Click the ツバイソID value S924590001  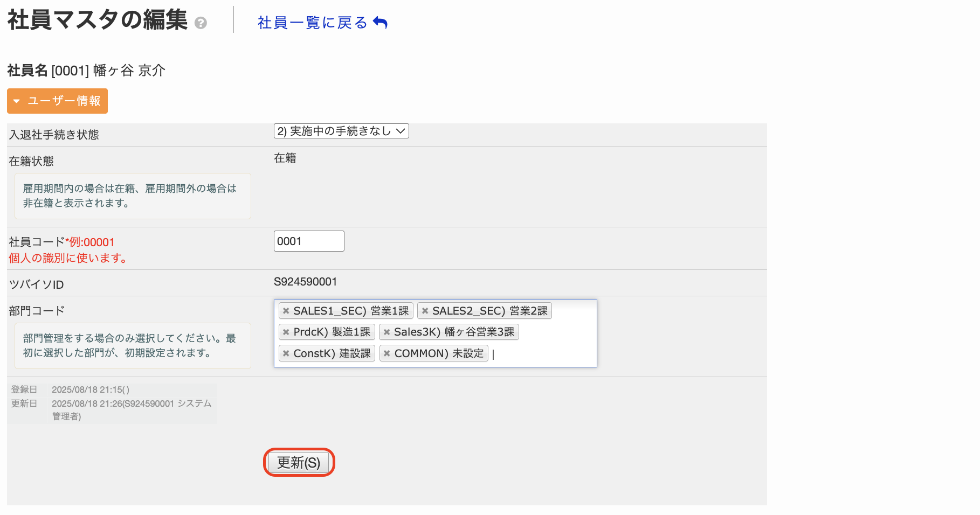(x=305, y=282)
